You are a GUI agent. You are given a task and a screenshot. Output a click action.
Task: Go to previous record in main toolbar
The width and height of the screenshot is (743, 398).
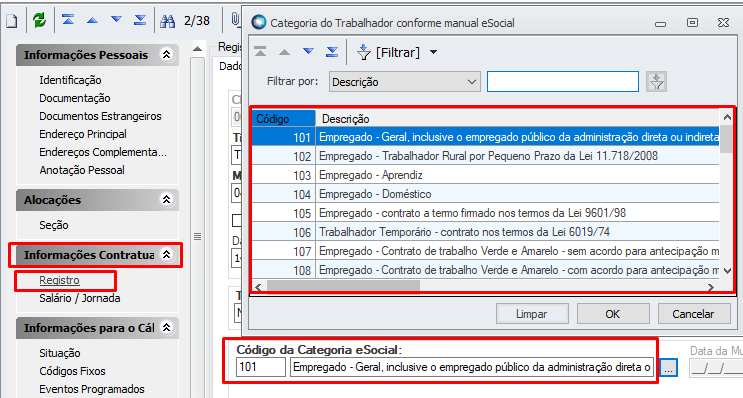[x=92, y=20]
